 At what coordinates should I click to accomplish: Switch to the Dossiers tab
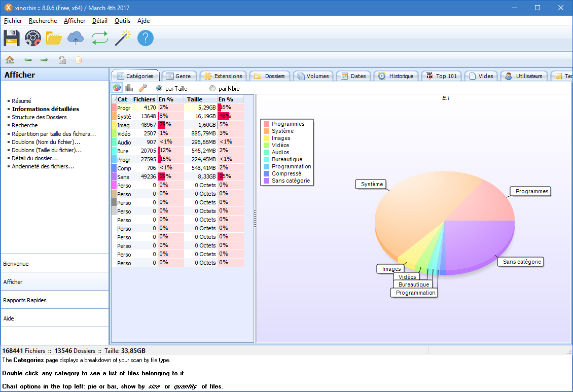270,76
